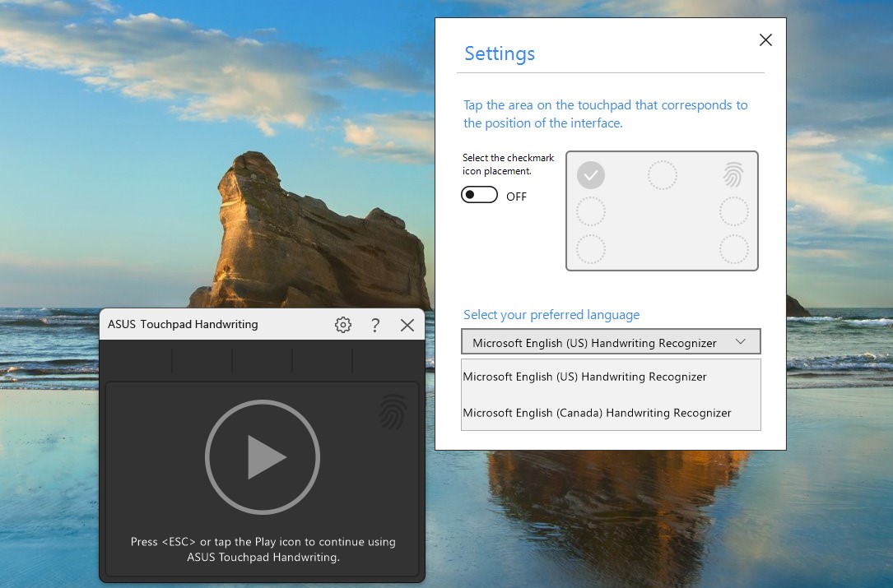Toggle the checkmark icon placement switch

[x=480, y=195]
